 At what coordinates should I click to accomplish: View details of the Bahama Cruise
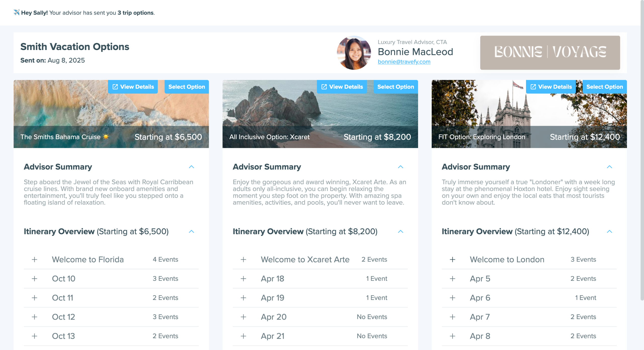coord(133,87)
